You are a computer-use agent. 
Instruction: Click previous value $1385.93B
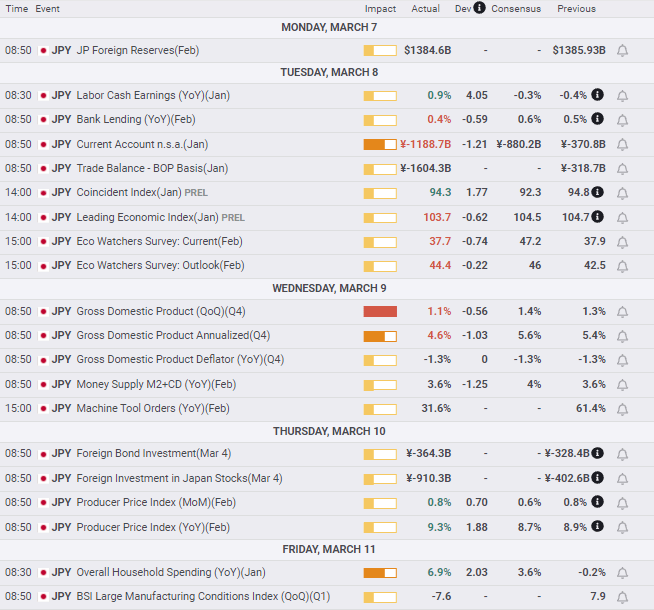coord(579,50)
